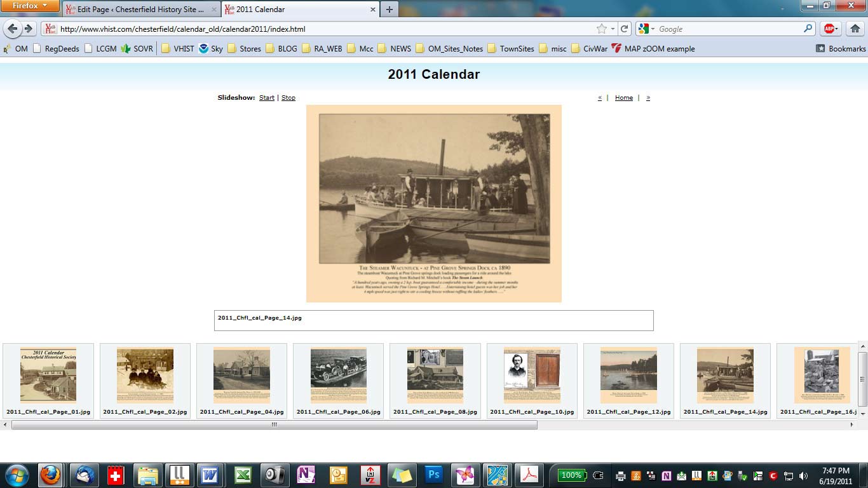Select thumbnail 2011_Chfl_cal_Page_06.jpg
This screenshot has height=488, width=868.
338,381
